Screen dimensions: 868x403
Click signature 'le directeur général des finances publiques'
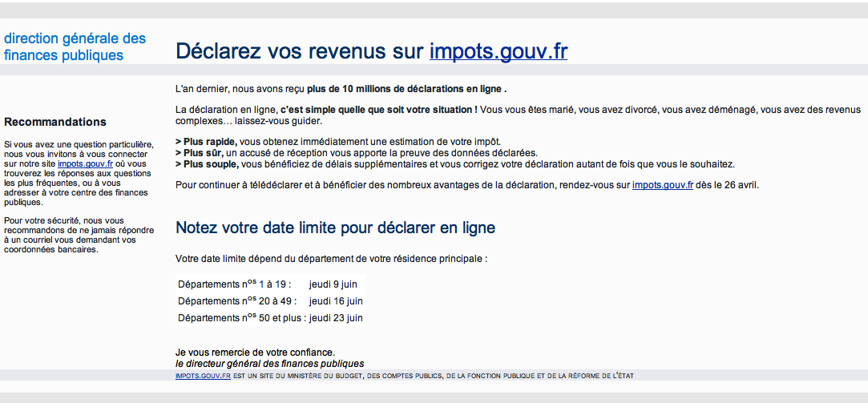[269, 364]
